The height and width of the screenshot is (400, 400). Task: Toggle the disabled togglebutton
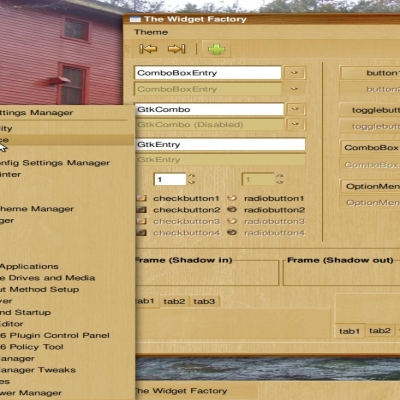pos(370,126)
